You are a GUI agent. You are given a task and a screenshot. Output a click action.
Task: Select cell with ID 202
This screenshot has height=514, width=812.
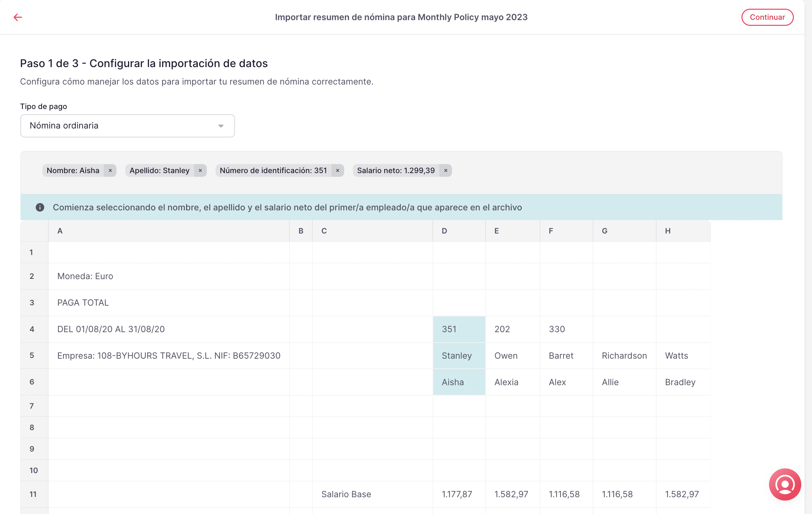tap(512, 329)
